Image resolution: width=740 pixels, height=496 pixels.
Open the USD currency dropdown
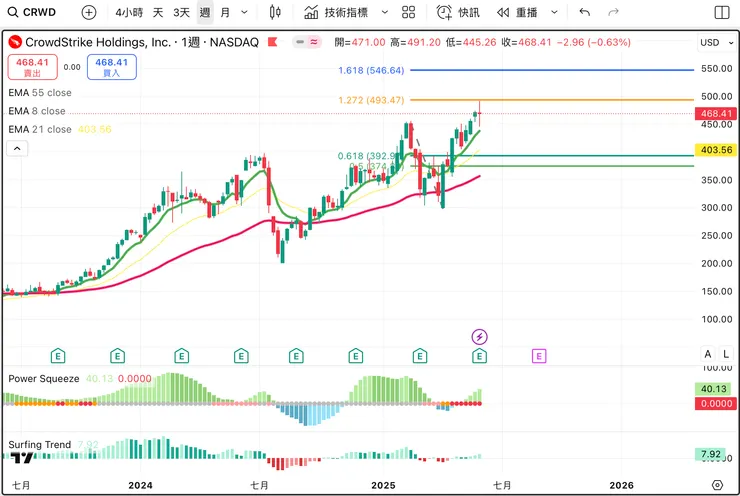(x=716, y=42)
